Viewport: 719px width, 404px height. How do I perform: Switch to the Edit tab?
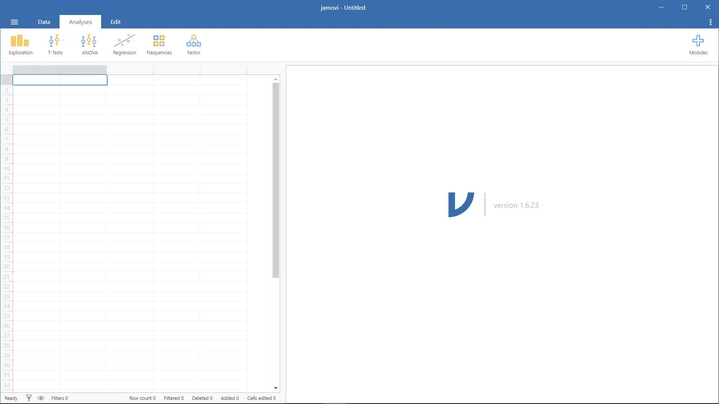(x=116, y=22)
